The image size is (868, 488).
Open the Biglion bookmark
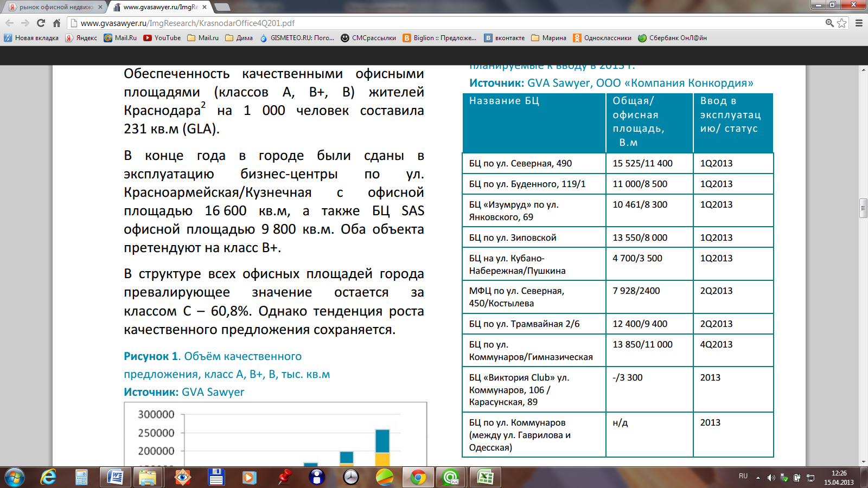[x=439, y=38]
